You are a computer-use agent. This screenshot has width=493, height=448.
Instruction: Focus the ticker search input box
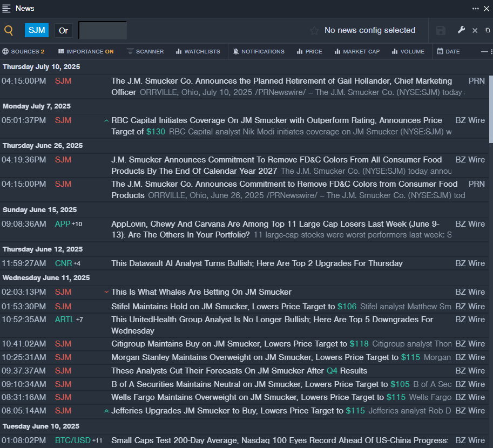coord(103,30)
